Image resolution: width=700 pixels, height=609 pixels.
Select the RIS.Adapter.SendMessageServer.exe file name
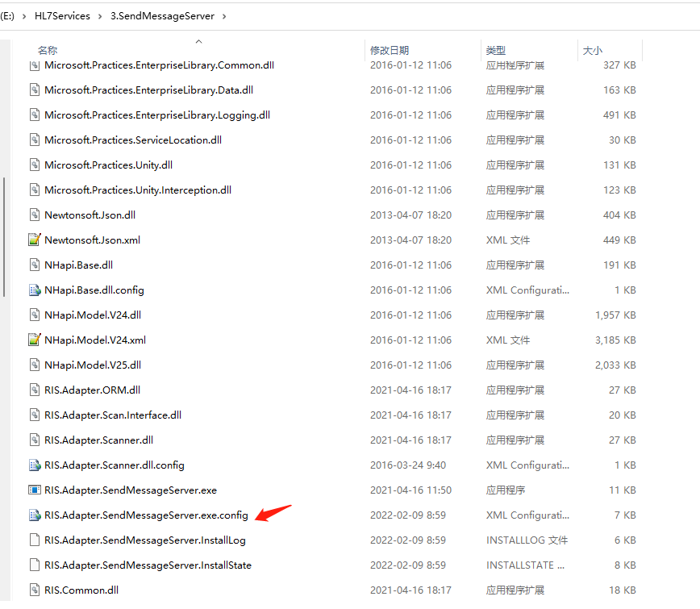131,490
